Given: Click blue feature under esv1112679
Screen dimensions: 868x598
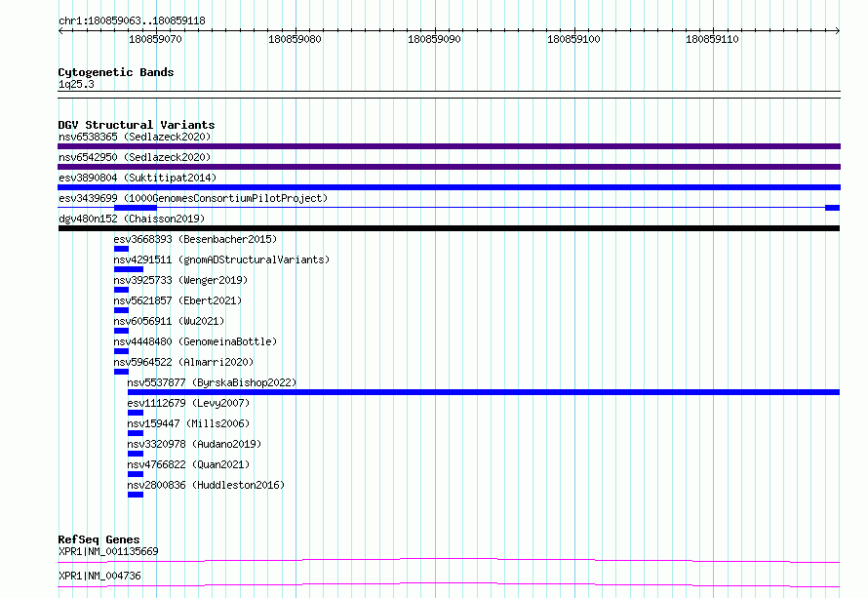Looking at the screenshot, I should tap(136, 413).
